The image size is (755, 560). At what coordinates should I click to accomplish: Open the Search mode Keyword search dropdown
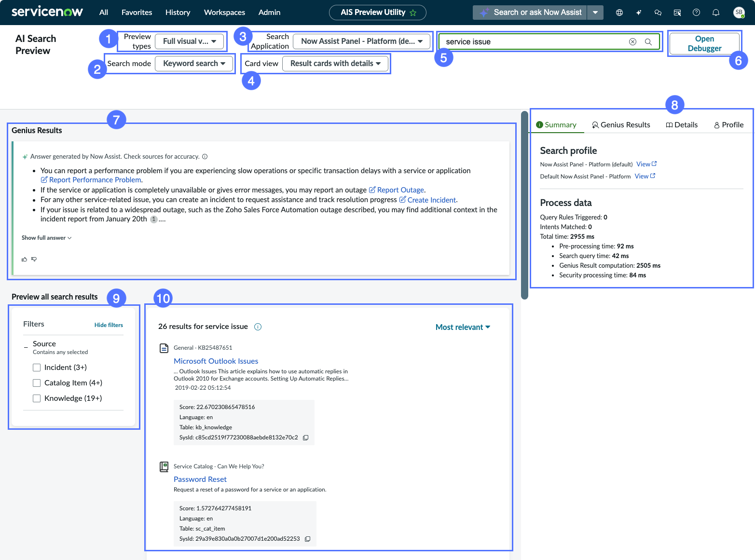194,63
